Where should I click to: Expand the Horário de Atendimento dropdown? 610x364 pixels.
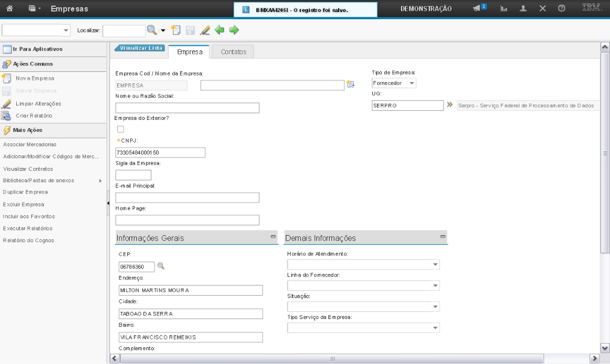[x=435, y=264]
